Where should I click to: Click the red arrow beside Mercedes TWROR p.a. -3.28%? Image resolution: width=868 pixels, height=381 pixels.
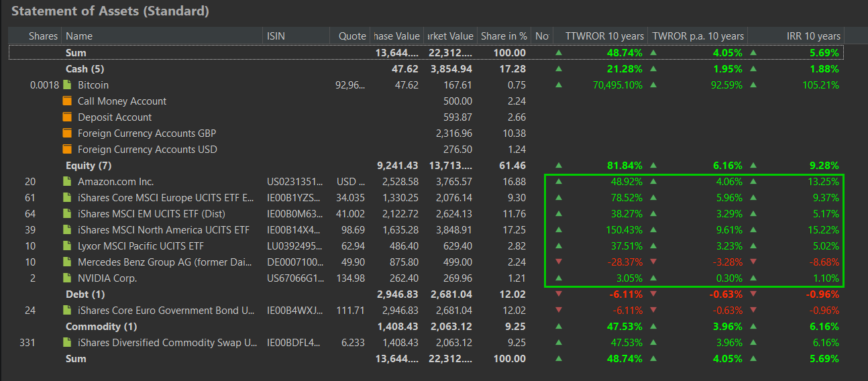tap(653, 262)
